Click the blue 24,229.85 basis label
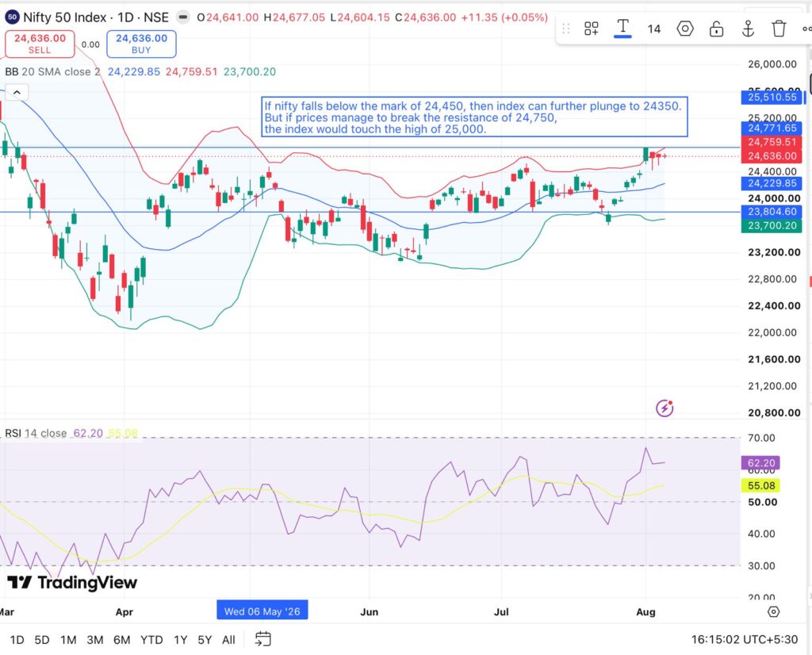This screenshot has width=812, height=655. (x=772, y=183)
